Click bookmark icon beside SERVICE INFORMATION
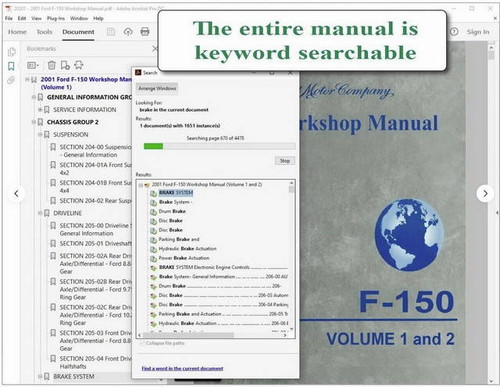 47,110
